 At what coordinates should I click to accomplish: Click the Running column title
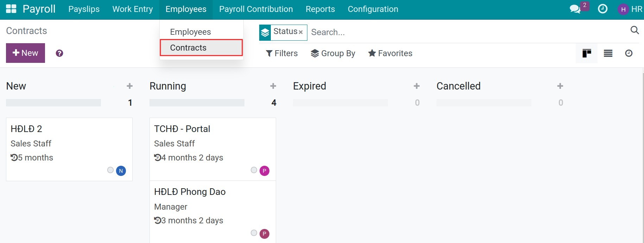168,86
